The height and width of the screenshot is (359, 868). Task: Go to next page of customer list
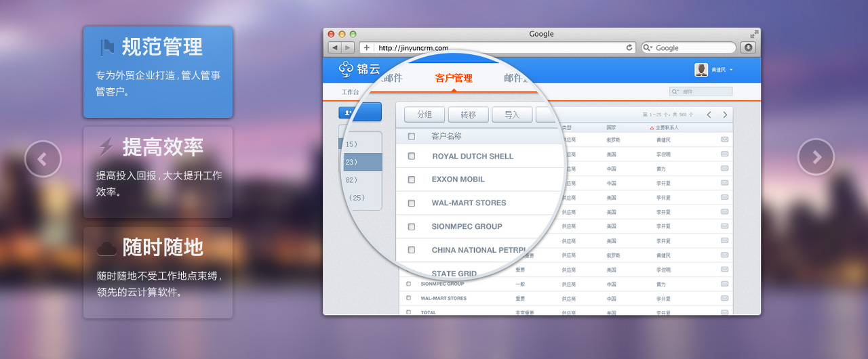725,114
